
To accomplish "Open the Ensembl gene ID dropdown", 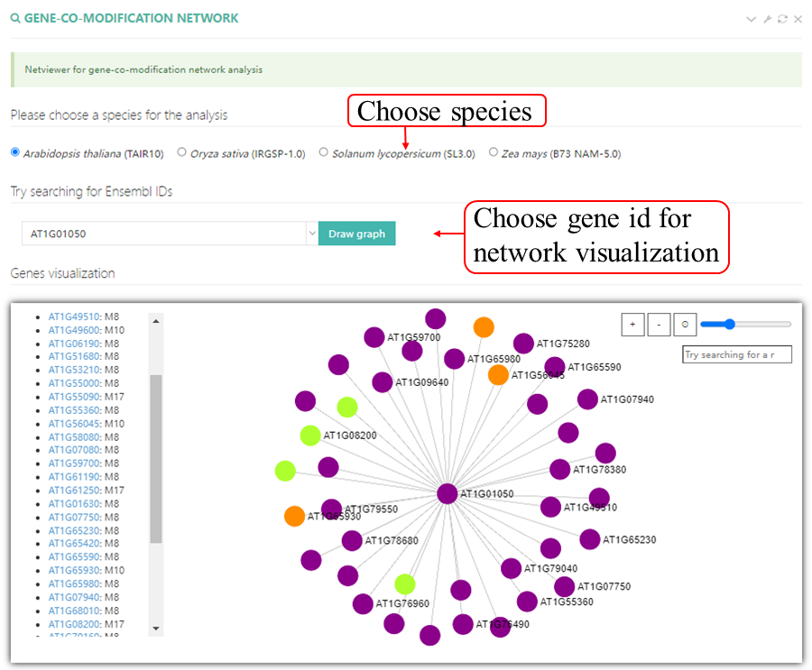I will pyautogui.click(x=312, y=234).
